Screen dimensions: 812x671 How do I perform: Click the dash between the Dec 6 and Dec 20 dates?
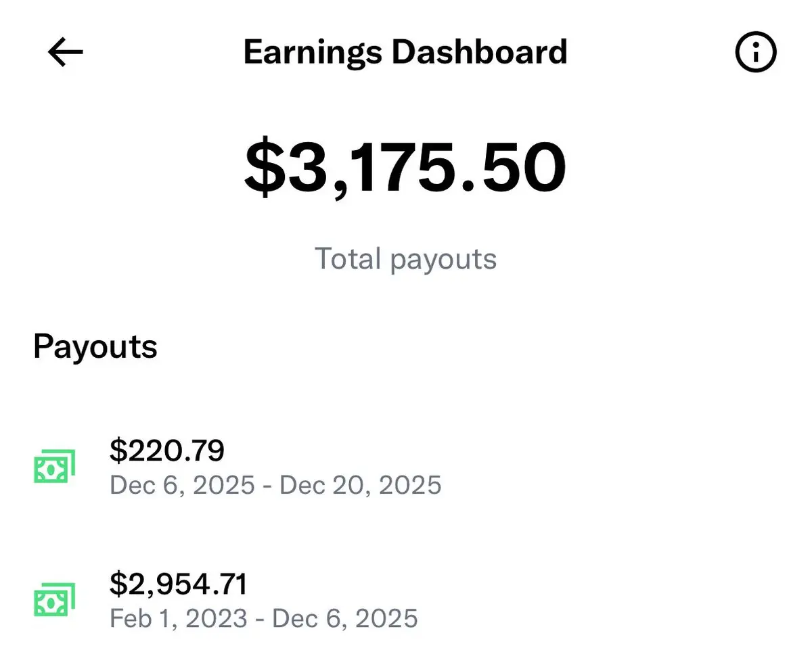coord(267,485)
